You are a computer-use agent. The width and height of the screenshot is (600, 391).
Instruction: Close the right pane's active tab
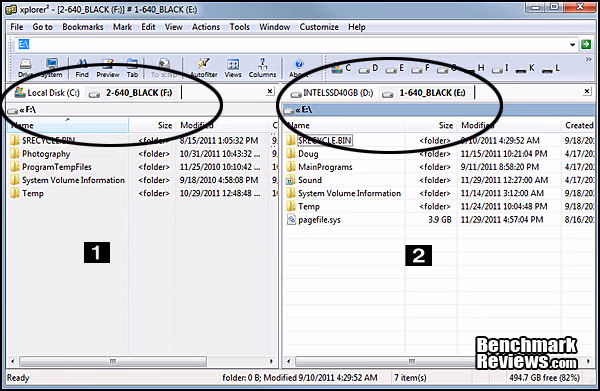click(587, 91)
